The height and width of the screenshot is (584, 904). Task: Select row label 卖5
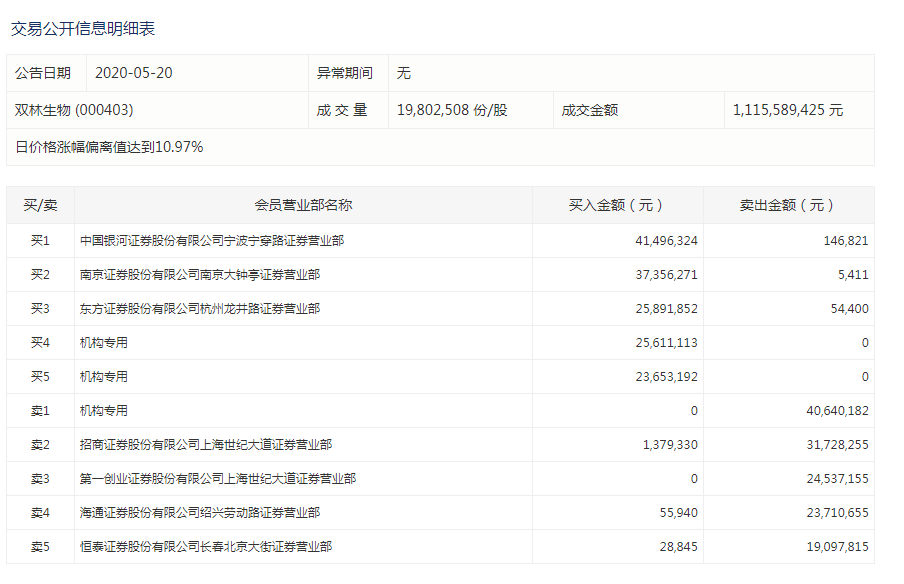tap(40, 547)
